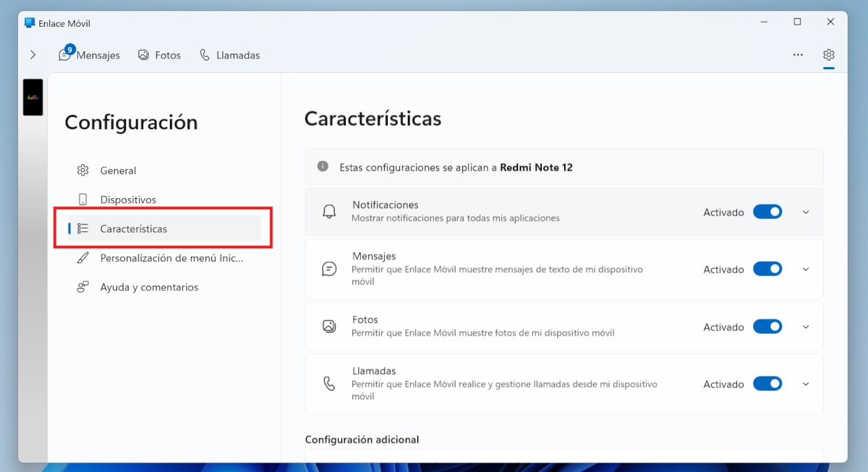
Task: Toggle the Fotos feature off
Action: pyautogui.click(x=767, y=327)
